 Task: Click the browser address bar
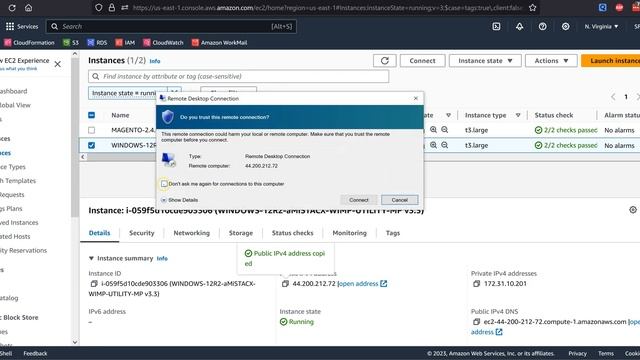pyautogui.click(x=327, y=7)
